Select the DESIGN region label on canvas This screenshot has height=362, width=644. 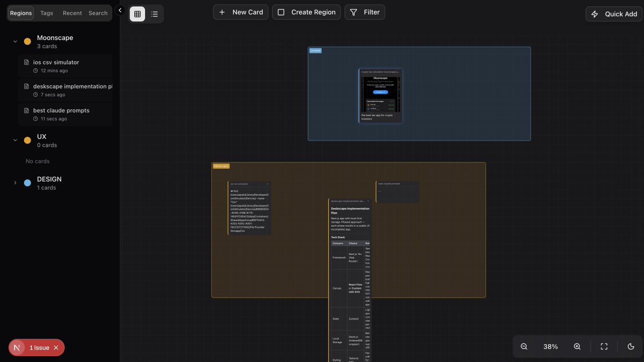click(x=315, y=50)
